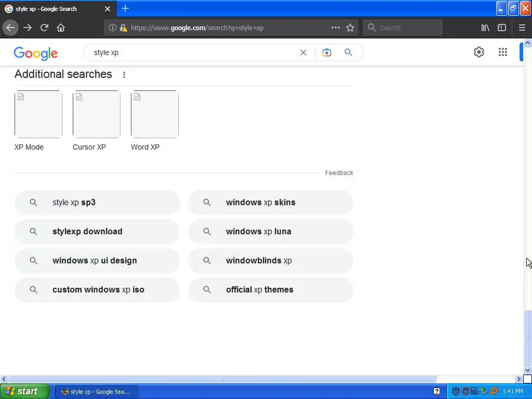This screenshot has width=532, height=399.
Task: Bookmark this page with the star icon
Action: click(350, 28)
